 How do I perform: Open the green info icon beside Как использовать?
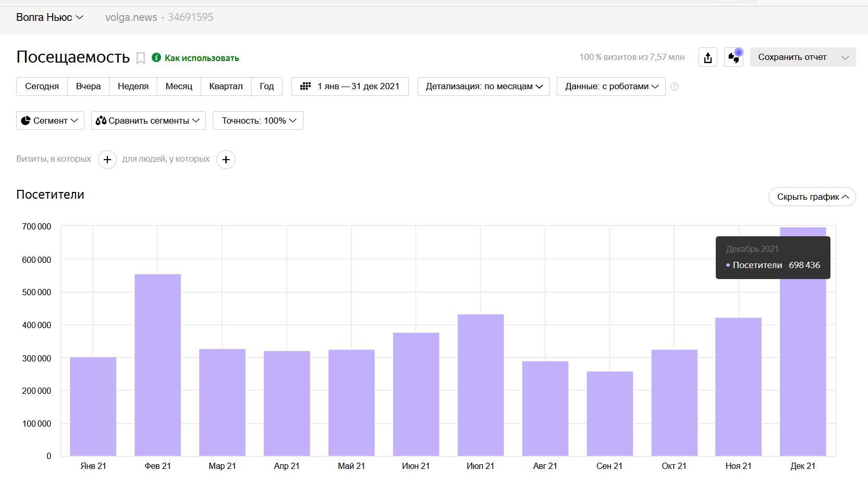coord(156,57)
